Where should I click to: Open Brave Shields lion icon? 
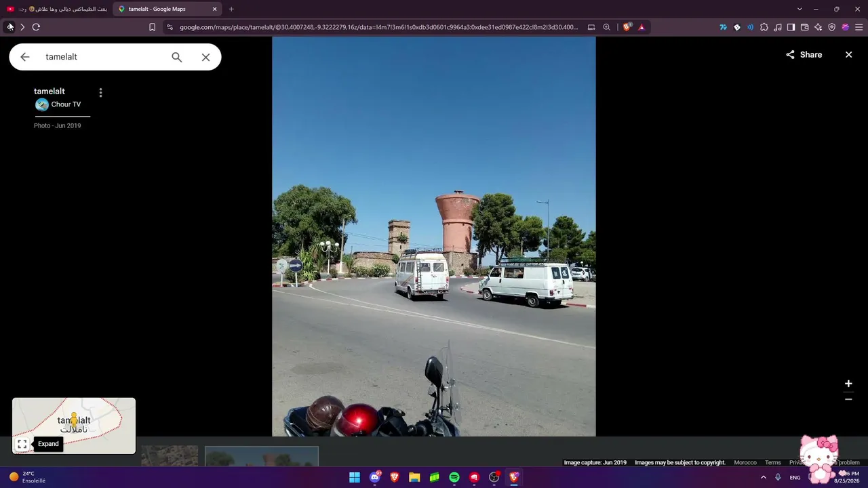click(627, 27)
